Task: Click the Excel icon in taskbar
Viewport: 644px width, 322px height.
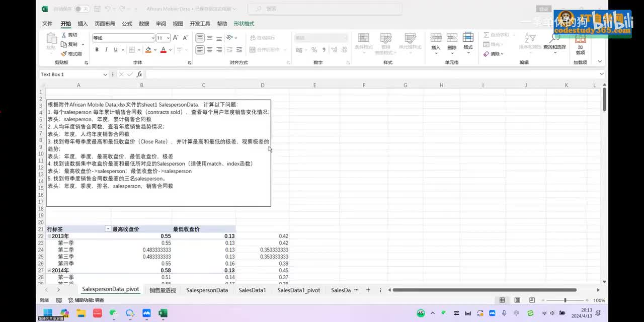Action: tap(163, 313)
